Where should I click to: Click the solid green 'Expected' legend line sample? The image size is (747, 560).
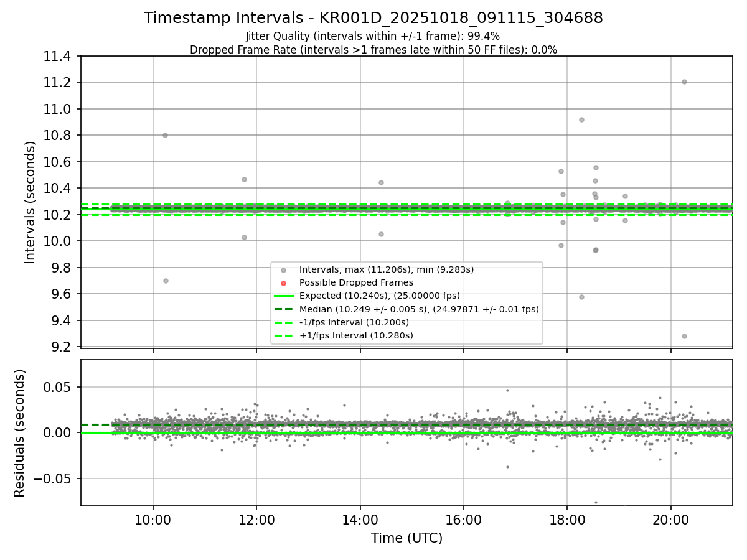(x=283, y=296)
